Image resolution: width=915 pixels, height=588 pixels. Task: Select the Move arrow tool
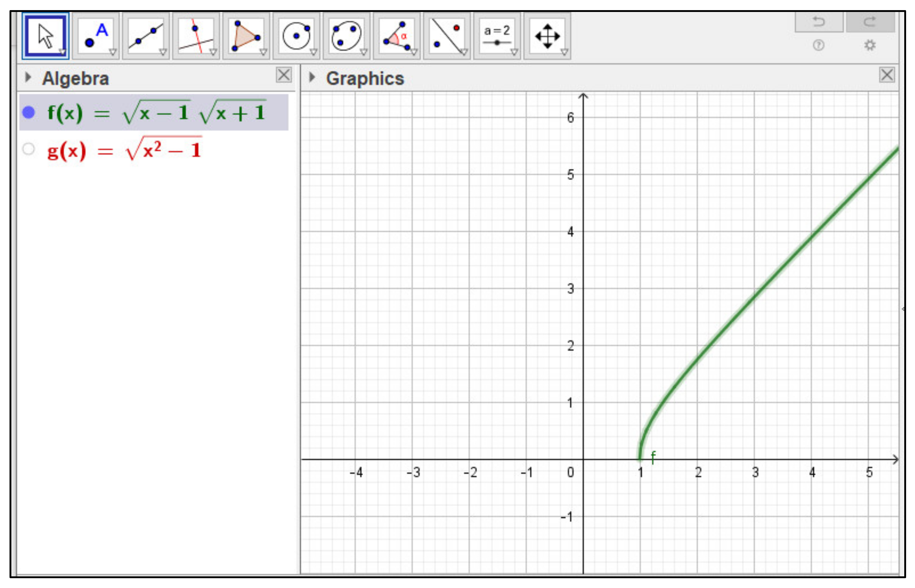(45, 36)
